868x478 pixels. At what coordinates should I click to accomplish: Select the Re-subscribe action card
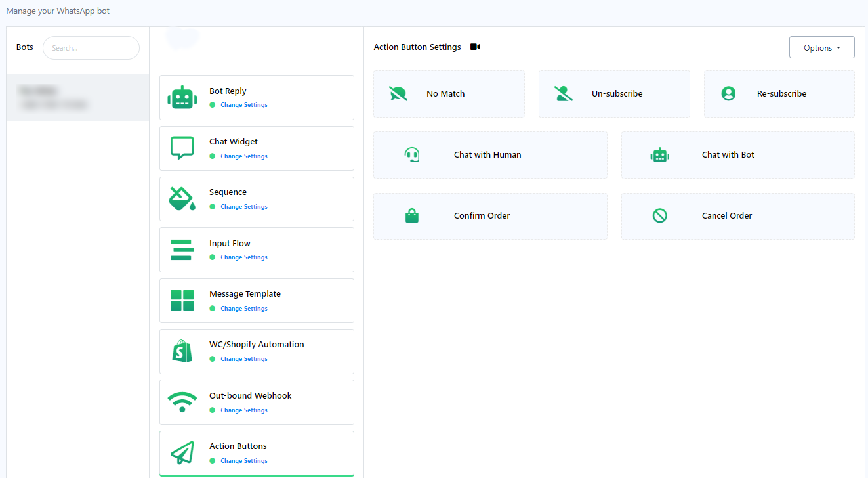coord(779,94)
